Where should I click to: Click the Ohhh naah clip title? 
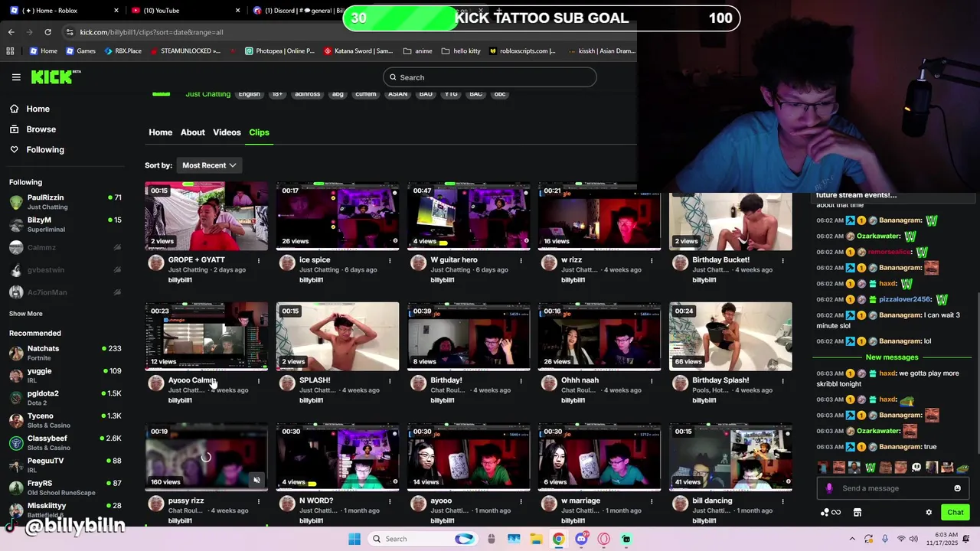coord(580,380)
